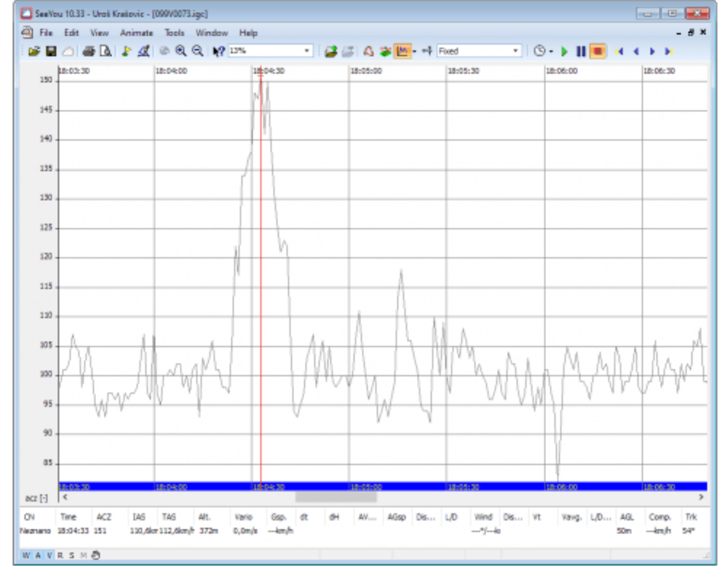This screenshot has height=566, width=728.
Task: Click the Print Preview icon
Action: pyautogui.click(x=106, y=51)
